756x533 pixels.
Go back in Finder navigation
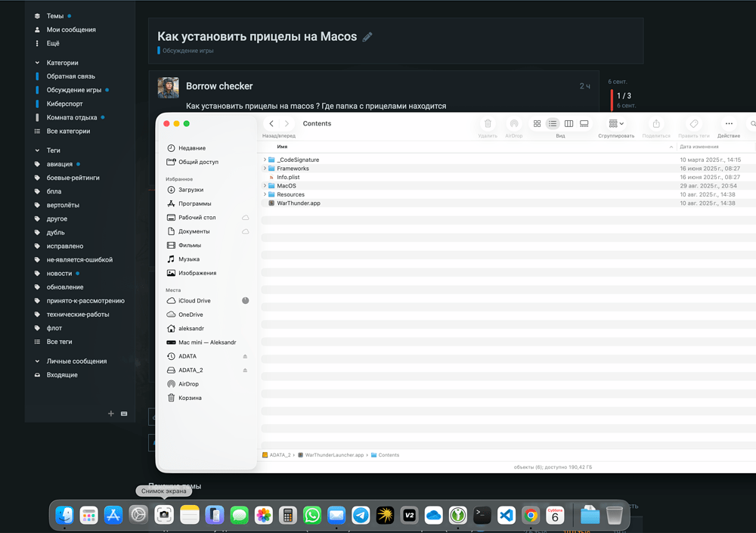pyautogui.click(x=271, y=123)
